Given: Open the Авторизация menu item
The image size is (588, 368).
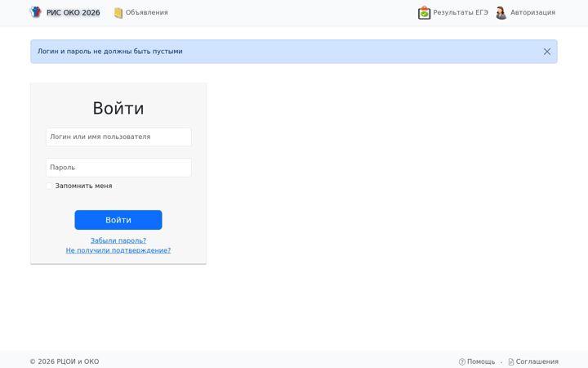Looking at the screenshot, I should (x=532, y=12).
